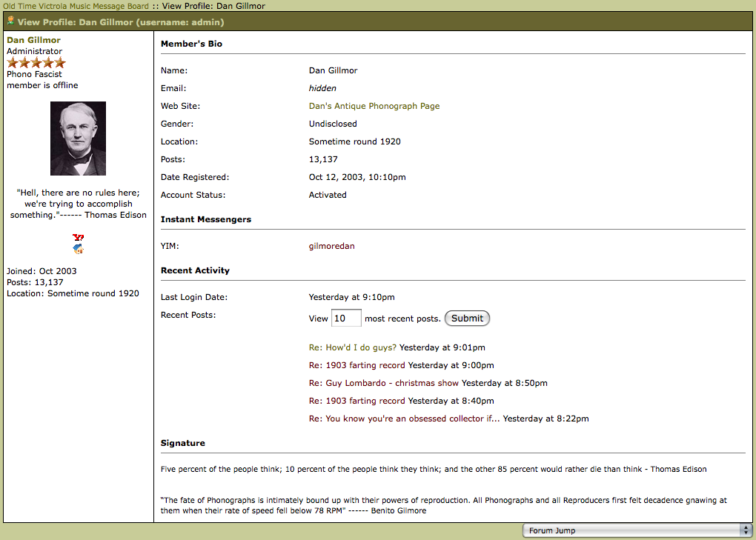Open 'Re: Guy Lombardo - christmas show' post
The height and width of the screenshot is (540, 756).
[384, 383]
